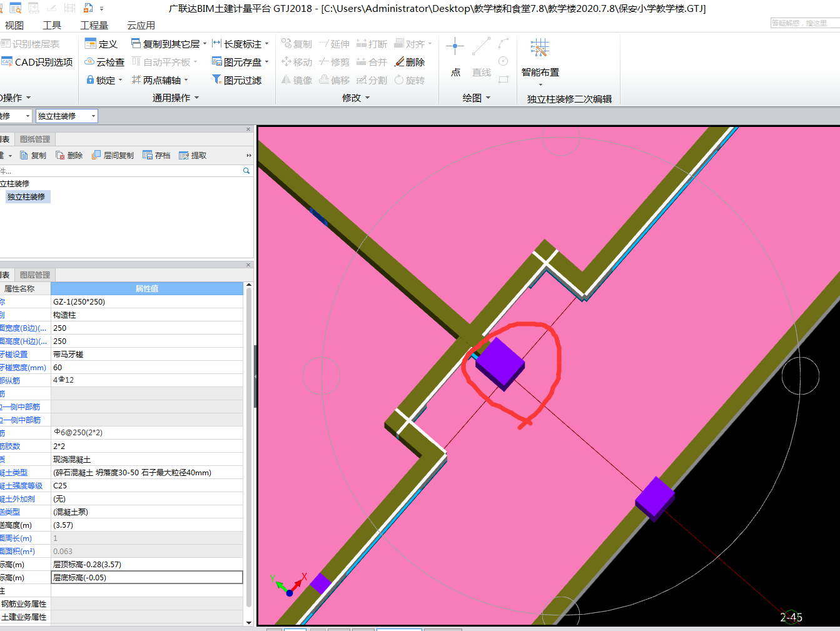
Task: Click the 层底标高(-0.05) value field
Action: [x=147, y=577]
